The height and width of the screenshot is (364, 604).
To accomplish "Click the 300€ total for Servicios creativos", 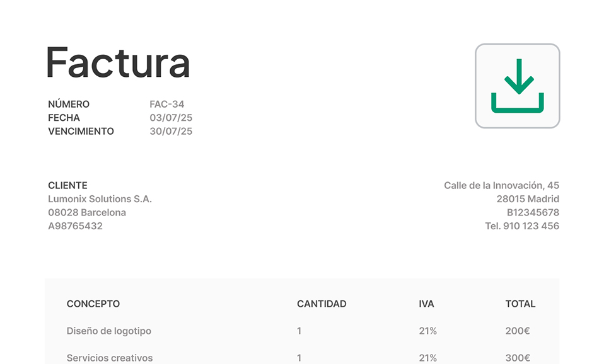I will coord(518,358).
